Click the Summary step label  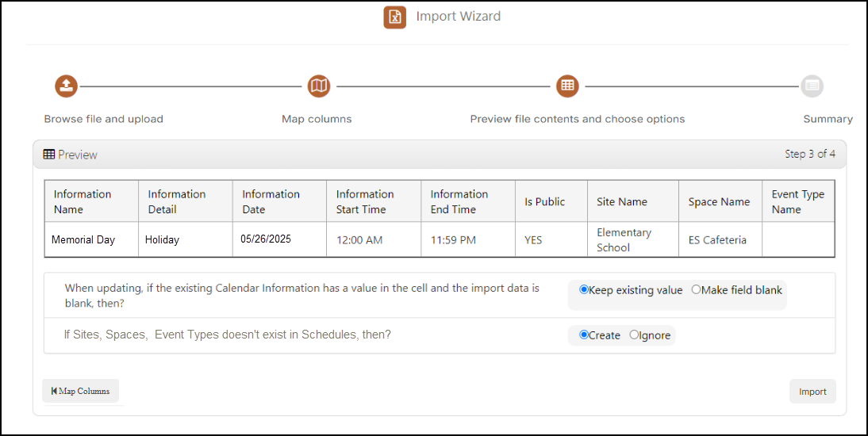point(828,119)
